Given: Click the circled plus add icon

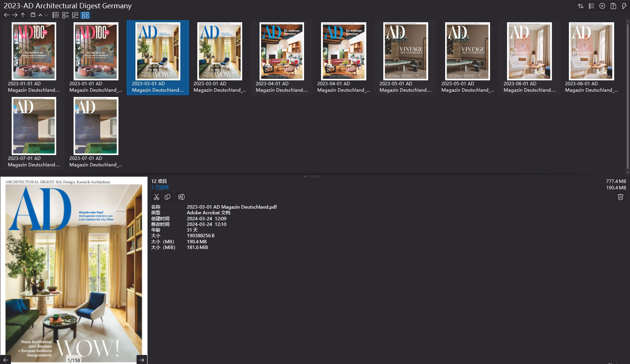Looking at the screenshot, I should point(602,6).
